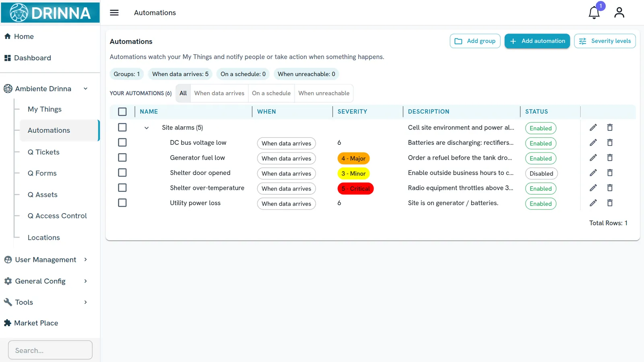
Task: Focus the sidebar Search field
Action: tap(50, 350)
